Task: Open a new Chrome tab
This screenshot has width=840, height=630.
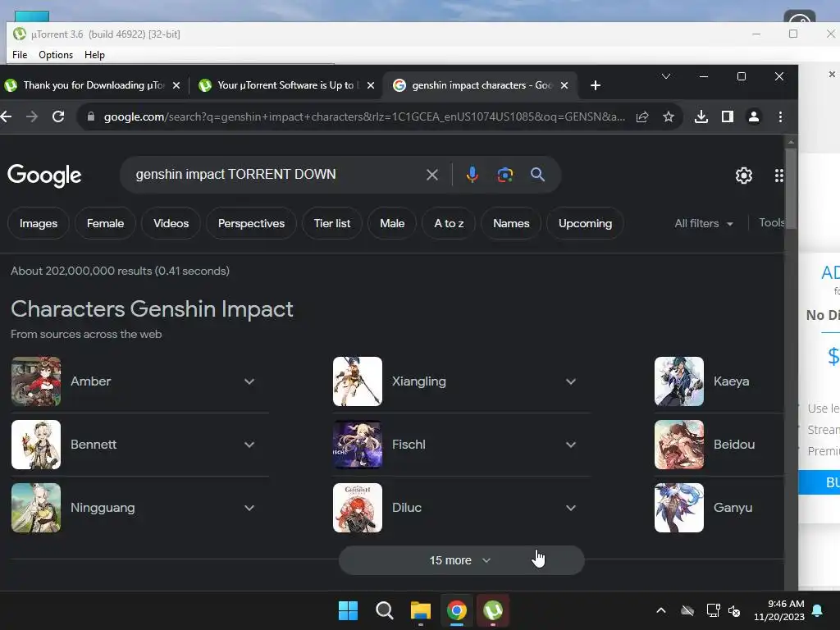Action: [x=596, y=85]
